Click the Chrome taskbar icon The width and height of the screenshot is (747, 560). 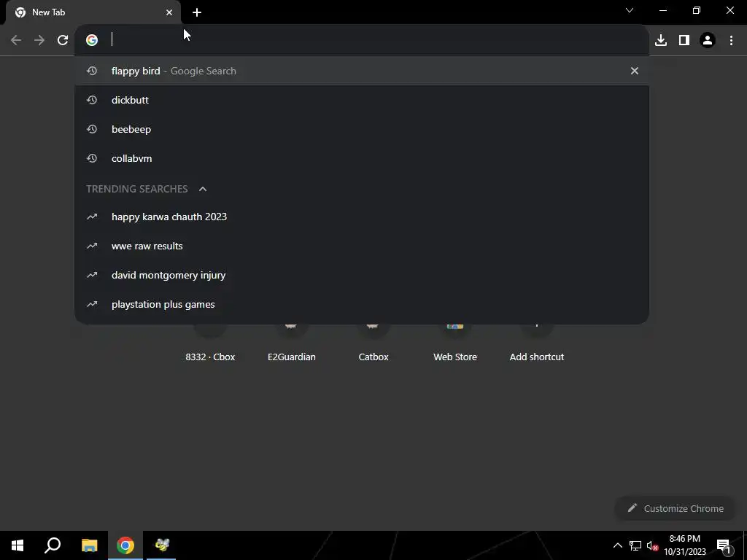pyautogui.click(x=125, y=545)
